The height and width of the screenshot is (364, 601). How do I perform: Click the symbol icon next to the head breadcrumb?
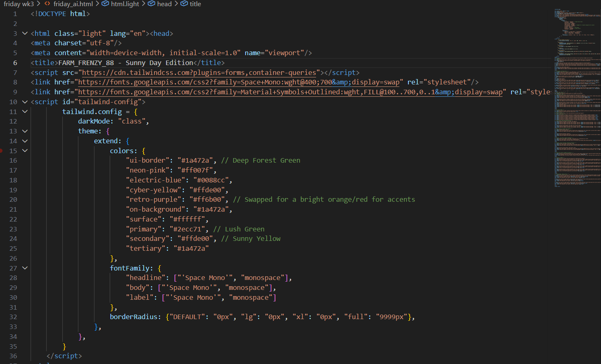point(151,4)
